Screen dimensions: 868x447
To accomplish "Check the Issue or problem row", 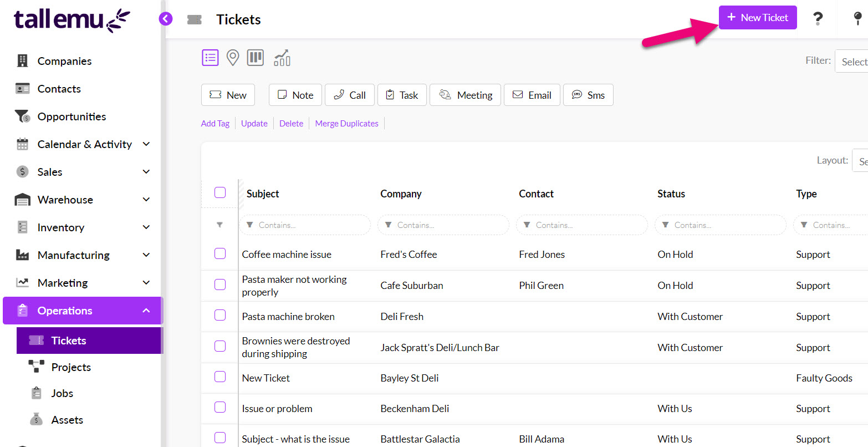I will [x=220, y=407].
